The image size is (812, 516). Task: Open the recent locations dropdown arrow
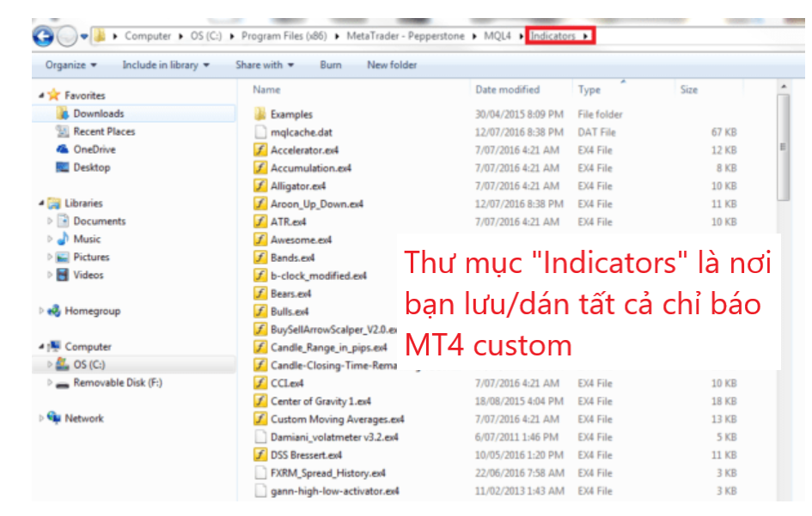(x=84, y=36)
